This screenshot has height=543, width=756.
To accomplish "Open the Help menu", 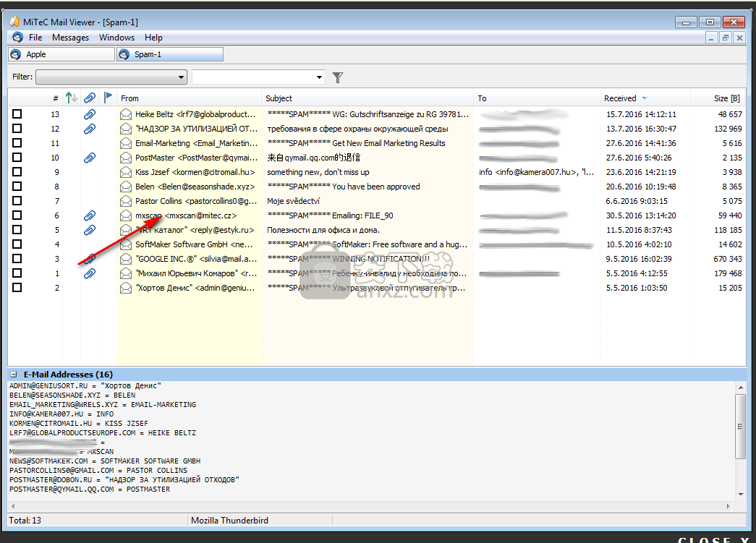I will coord(153,38).
